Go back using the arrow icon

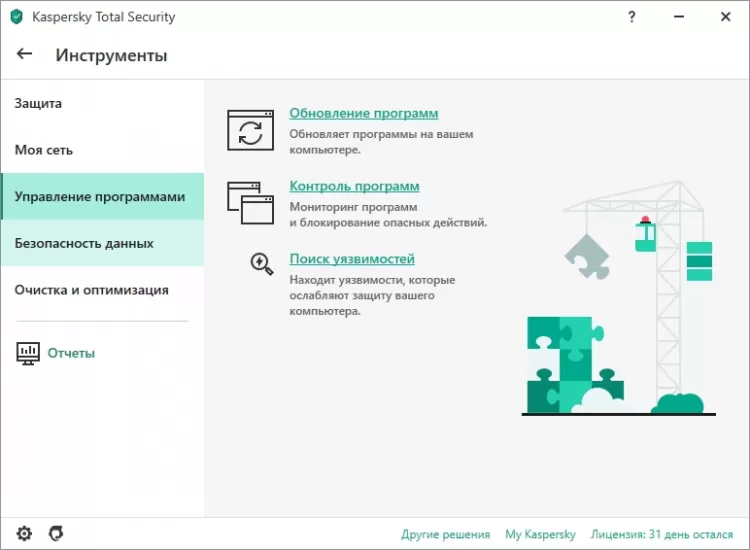[x=24, y=54]
